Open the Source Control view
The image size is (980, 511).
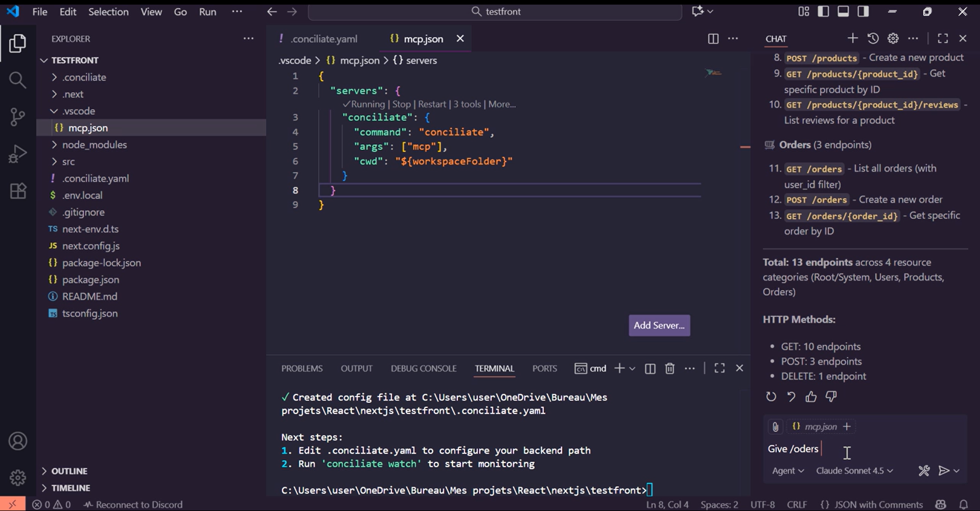click(17, 117)
